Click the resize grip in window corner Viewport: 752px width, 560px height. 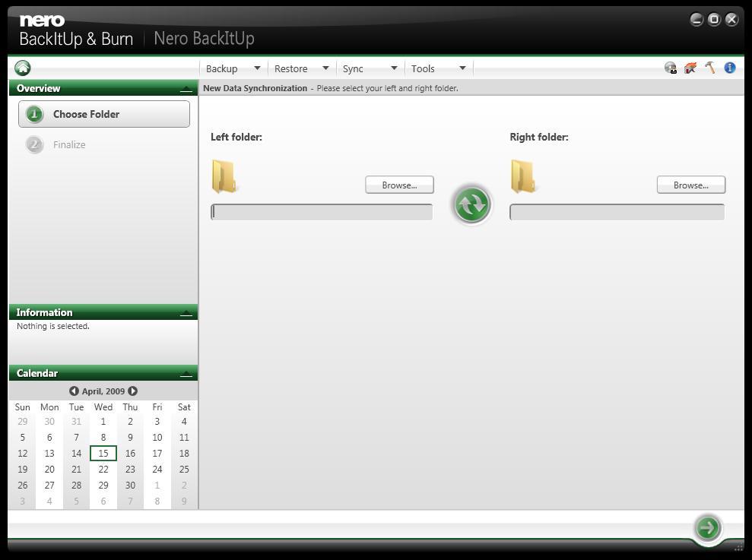739,547
